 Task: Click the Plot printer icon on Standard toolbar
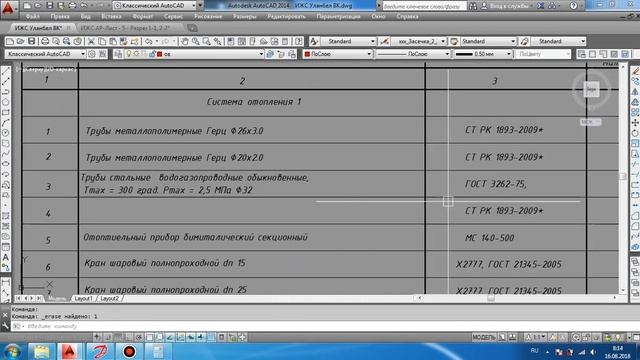tap(45, 41)
